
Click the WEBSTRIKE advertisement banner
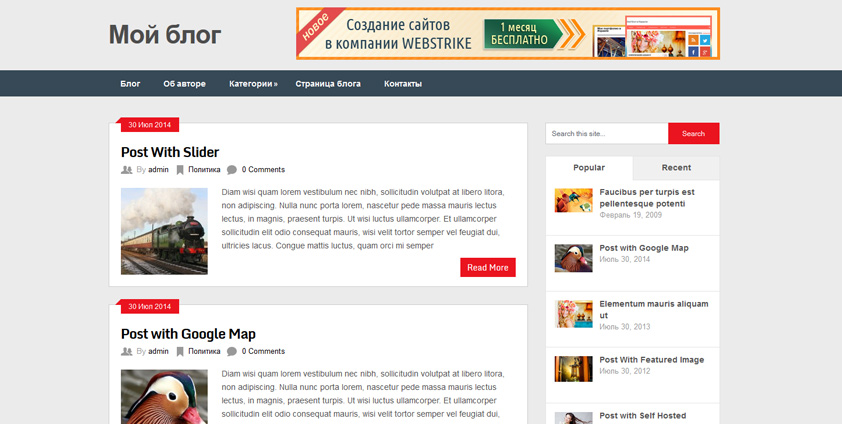[x=507, y=33]
